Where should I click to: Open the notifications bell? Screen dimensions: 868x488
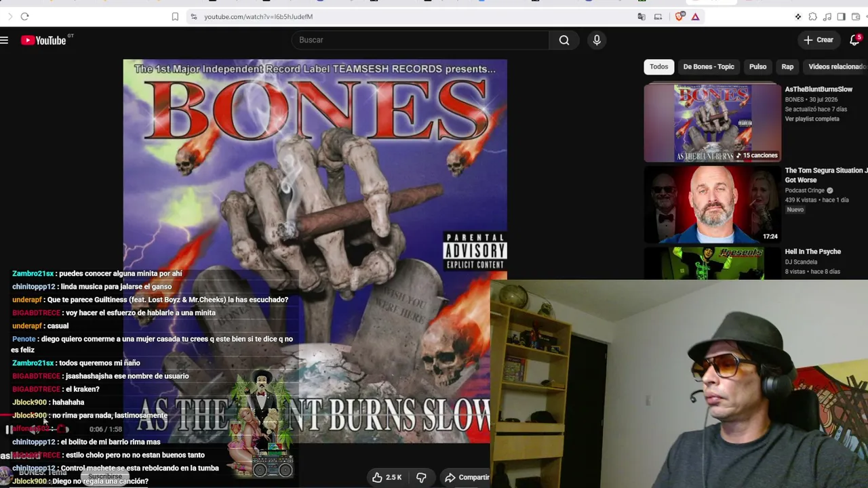(855, 40)
